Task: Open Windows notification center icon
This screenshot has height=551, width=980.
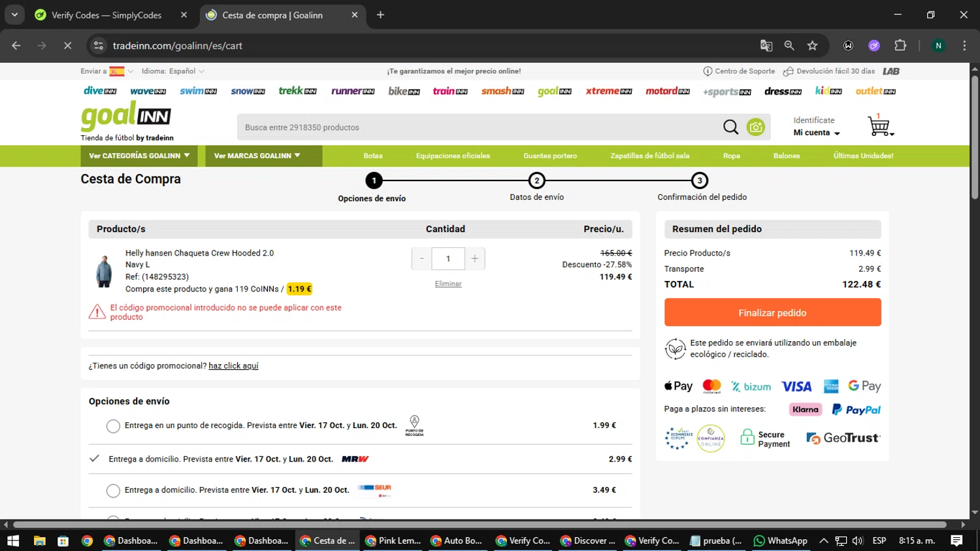Action: pyautogui.click(x=956, y=541)
